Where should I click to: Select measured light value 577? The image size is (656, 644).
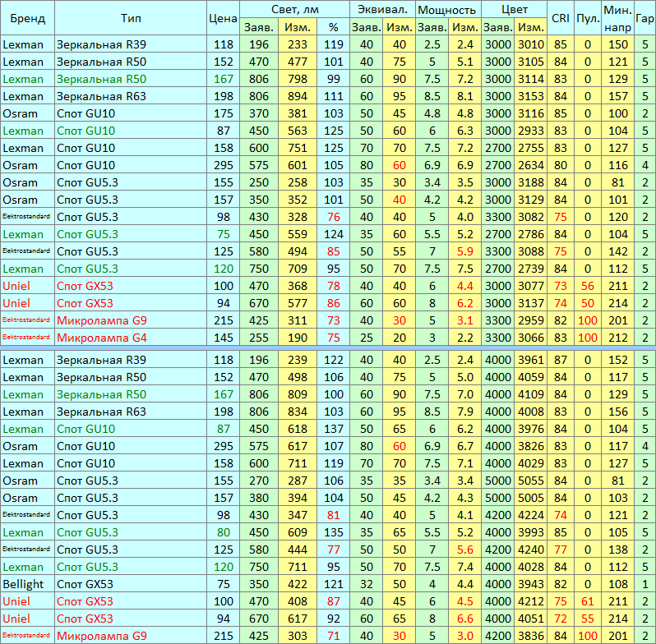(298, 303)
